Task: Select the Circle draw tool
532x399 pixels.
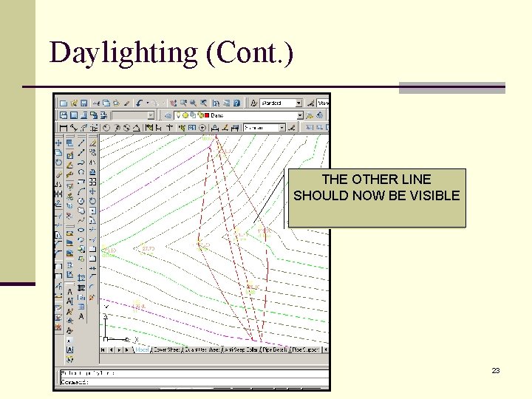Action: tap(81, 201)
